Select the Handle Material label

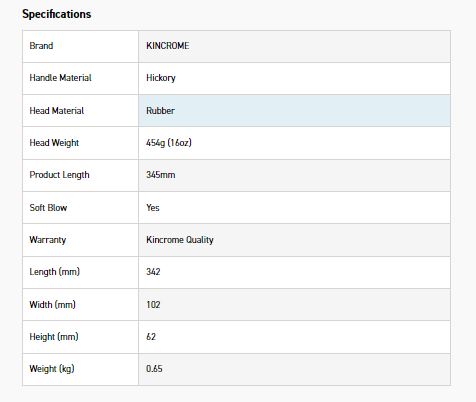click(60, 78)
